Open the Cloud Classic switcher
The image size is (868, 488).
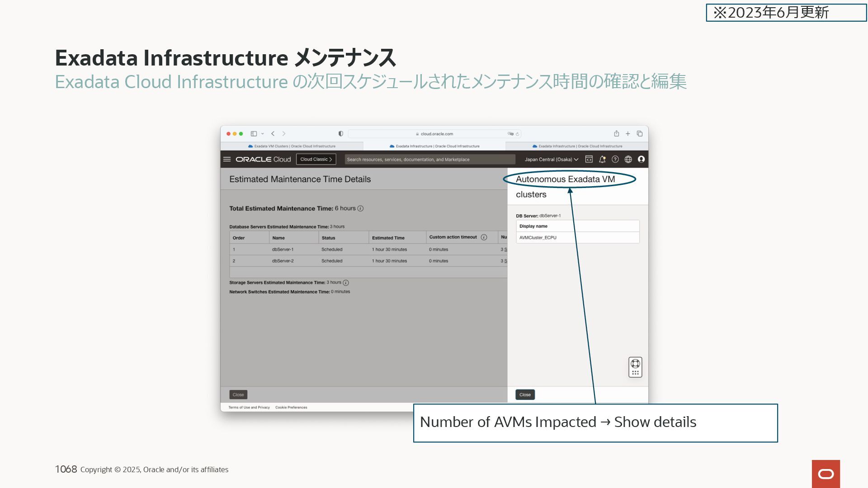point(316,160)
